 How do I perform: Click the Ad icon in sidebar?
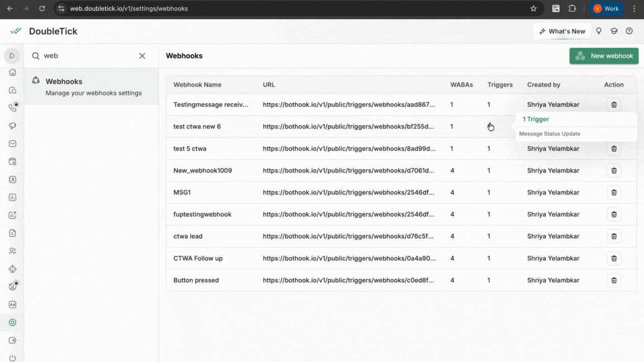(x=12, y=304)
